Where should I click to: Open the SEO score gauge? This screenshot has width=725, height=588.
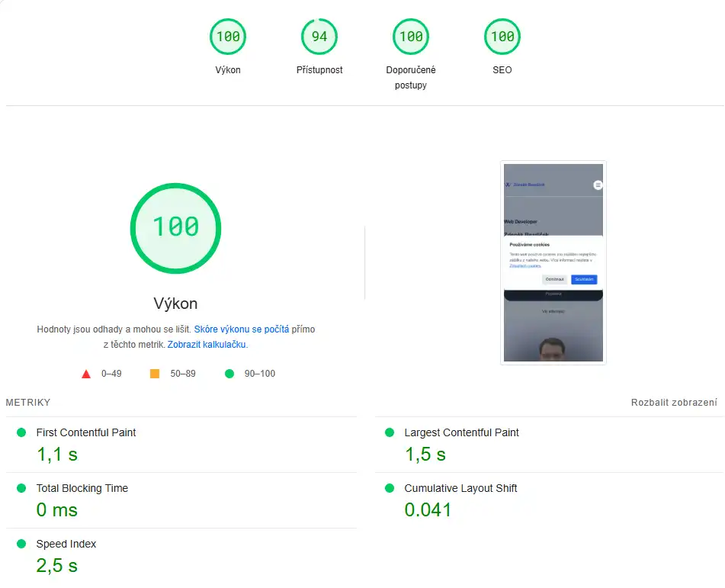(502, 36)
